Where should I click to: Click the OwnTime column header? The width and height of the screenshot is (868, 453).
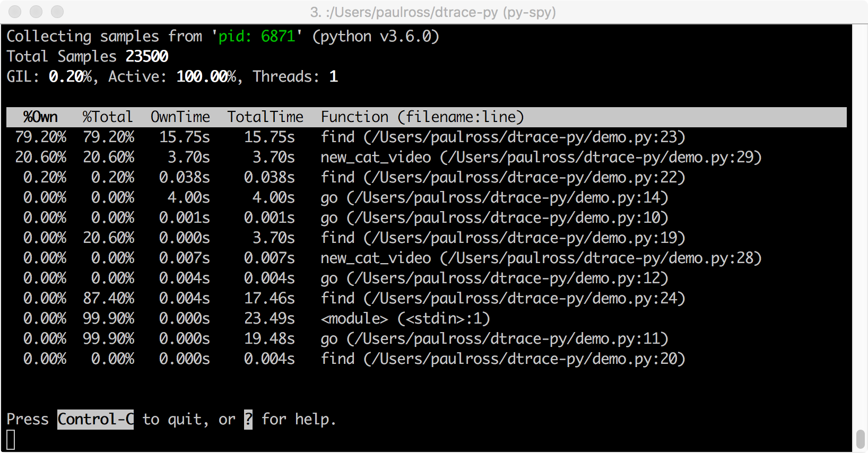pos(180,117)
